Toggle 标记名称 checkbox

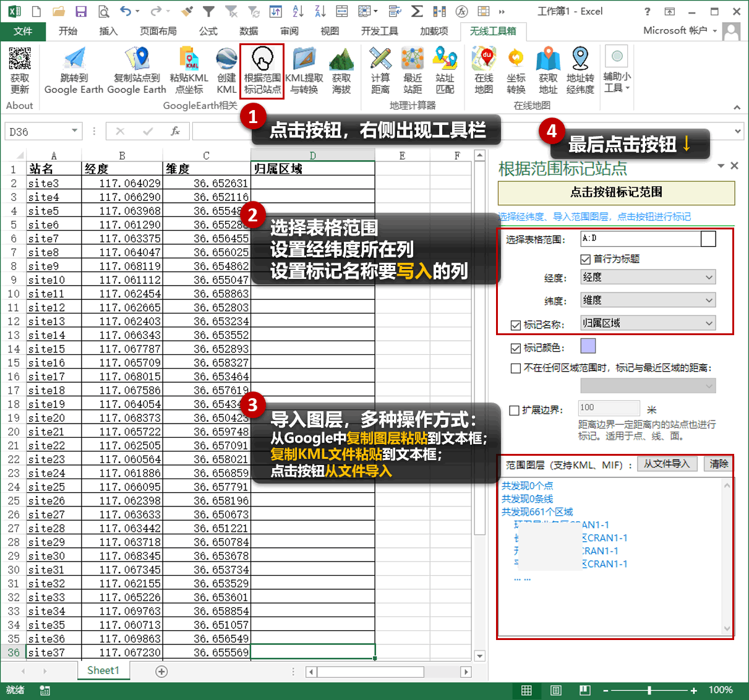[x=516, y=325]
